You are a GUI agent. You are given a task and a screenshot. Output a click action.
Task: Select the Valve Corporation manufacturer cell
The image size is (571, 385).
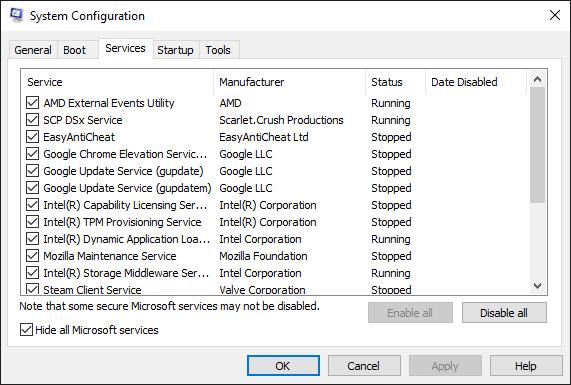(262, 290)
